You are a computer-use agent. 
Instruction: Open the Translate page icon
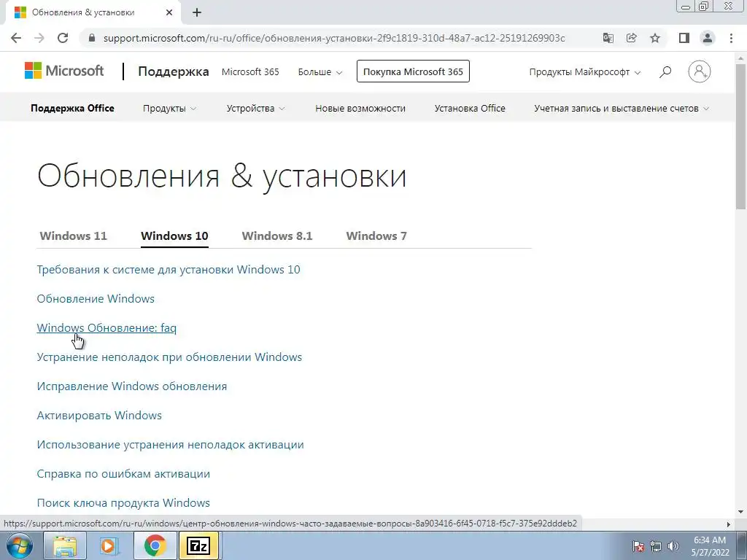click(x=608, y=38)
